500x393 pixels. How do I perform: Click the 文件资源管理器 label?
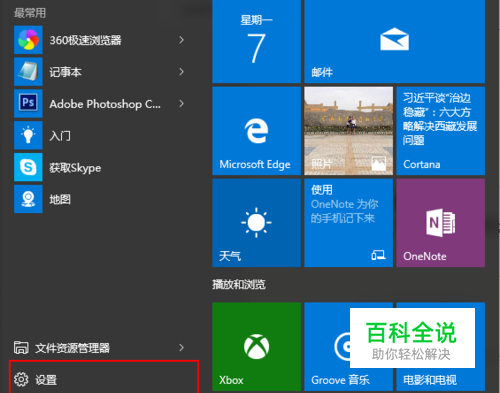tap(72, 348)
